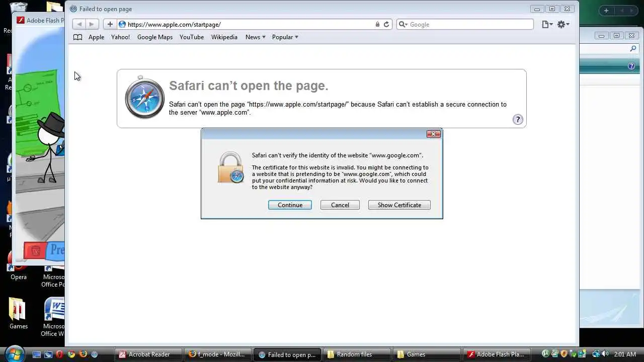The width and height of the screenshot is (644, 362).
Task: Click search magnifier in background Explorer window
Action: click(633, 49)
